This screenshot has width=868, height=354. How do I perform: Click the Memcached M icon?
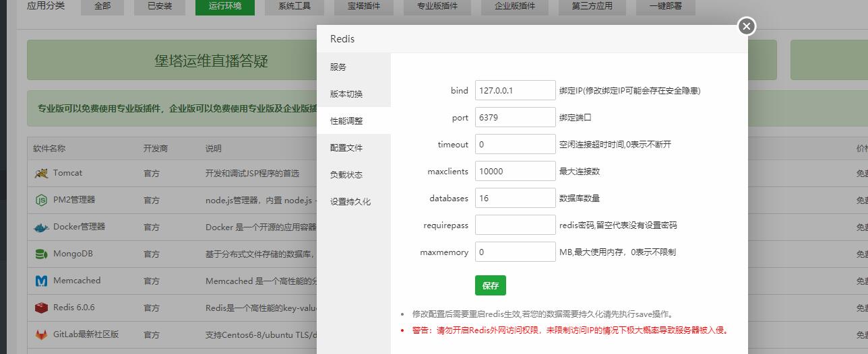[42, 281]
